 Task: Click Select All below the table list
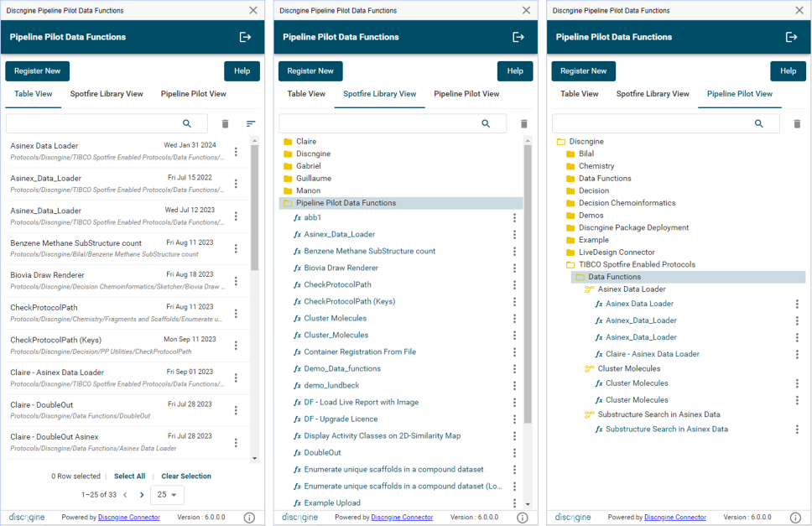129,477
